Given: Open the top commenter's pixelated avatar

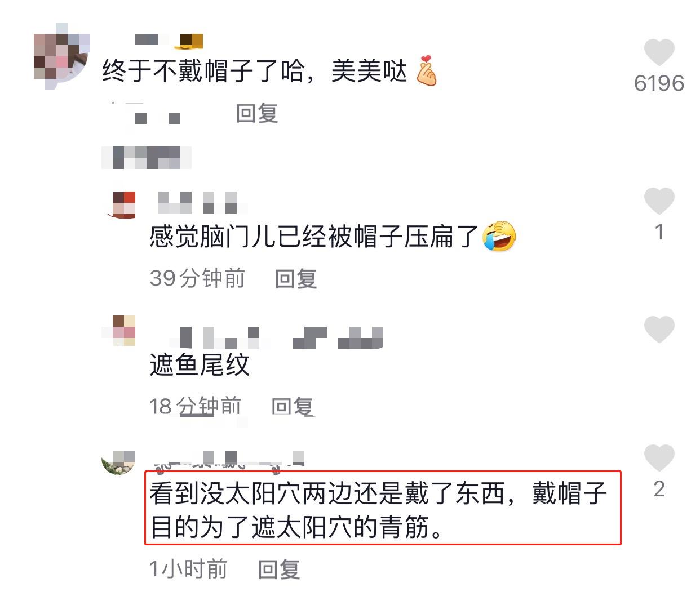Looking at the screenshot, I should click(61, 56).
